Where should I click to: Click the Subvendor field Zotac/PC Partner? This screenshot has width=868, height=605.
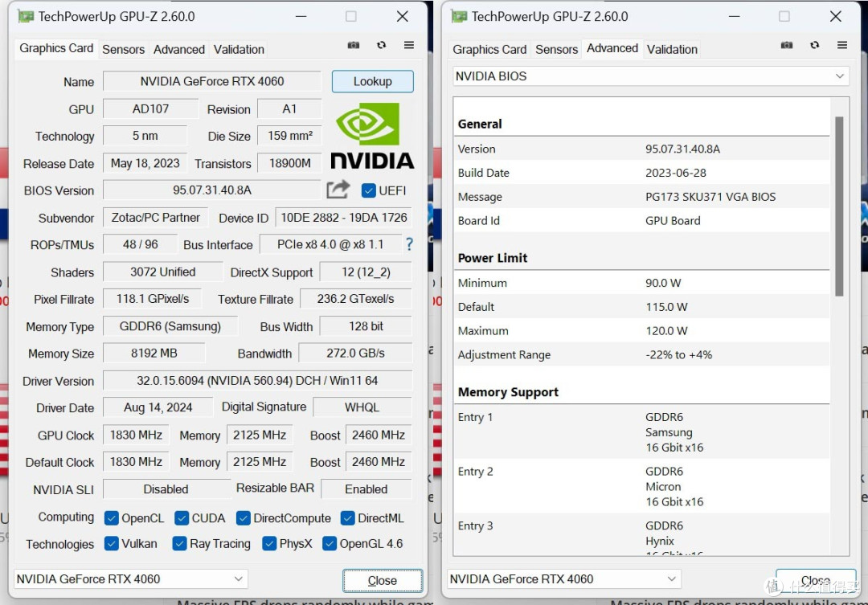[x=156, y=218]
